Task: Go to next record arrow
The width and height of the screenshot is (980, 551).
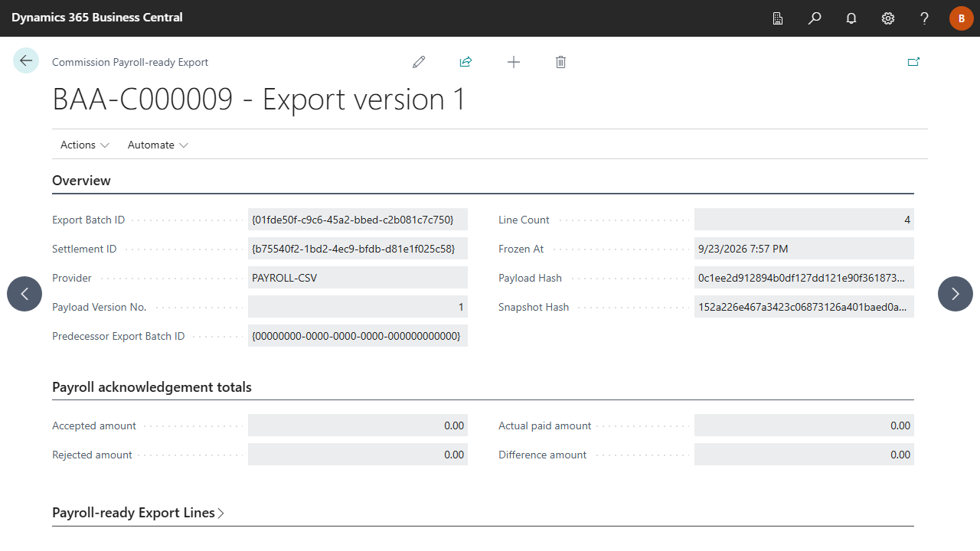Action: (955, 294)
